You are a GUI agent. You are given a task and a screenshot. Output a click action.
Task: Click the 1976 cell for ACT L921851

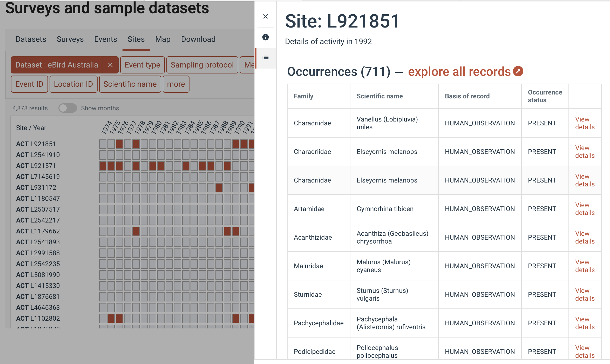(x=119, y=144)
